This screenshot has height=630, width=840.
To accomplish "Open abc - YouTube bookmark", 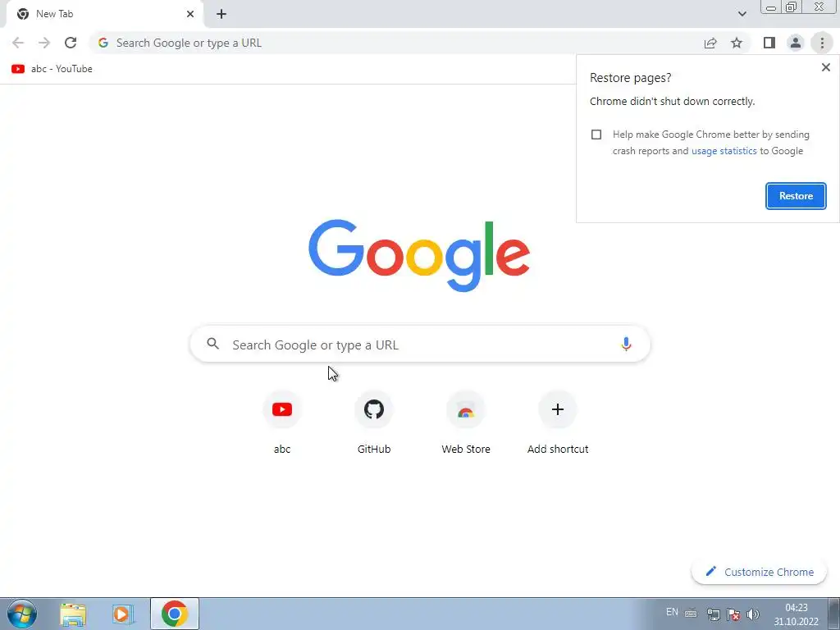I will pyautogui.click(x=52, y=69).
